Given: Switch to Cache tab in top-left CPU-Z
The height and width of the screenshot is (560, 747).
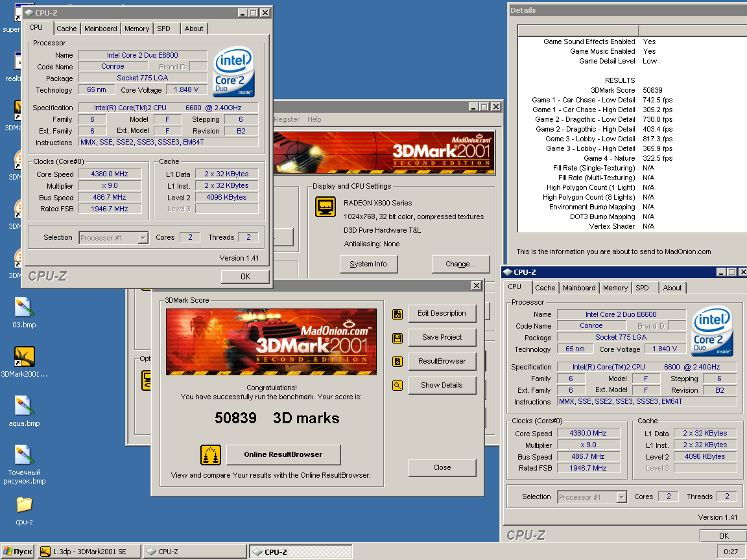Looking at the screenshot, I should pyautogui.click(x=67, y=29).
